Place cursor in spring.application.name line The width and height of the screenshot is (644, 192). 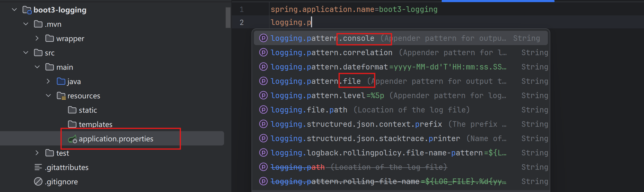354,9
